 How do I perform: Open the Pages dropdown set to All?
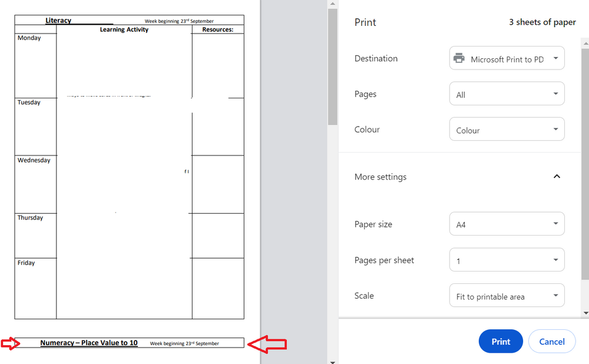pyautogui.click(x=507, y=94)
